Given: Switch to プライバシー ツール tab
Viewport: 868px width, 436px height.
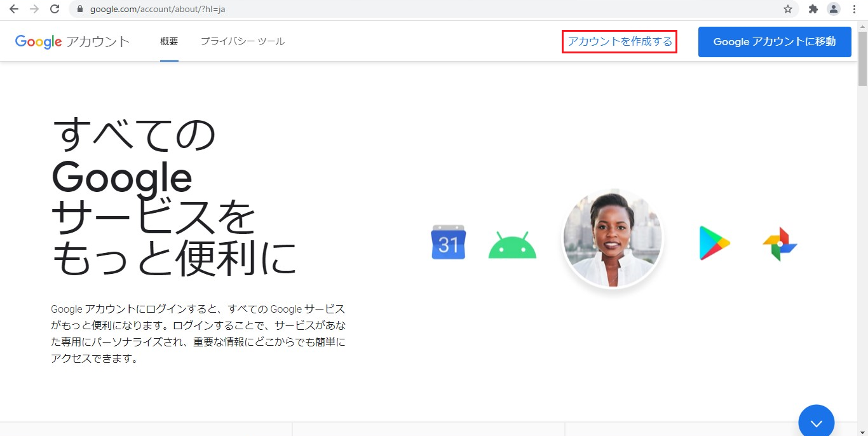Looking at the screenshot, I should point(242,41).
